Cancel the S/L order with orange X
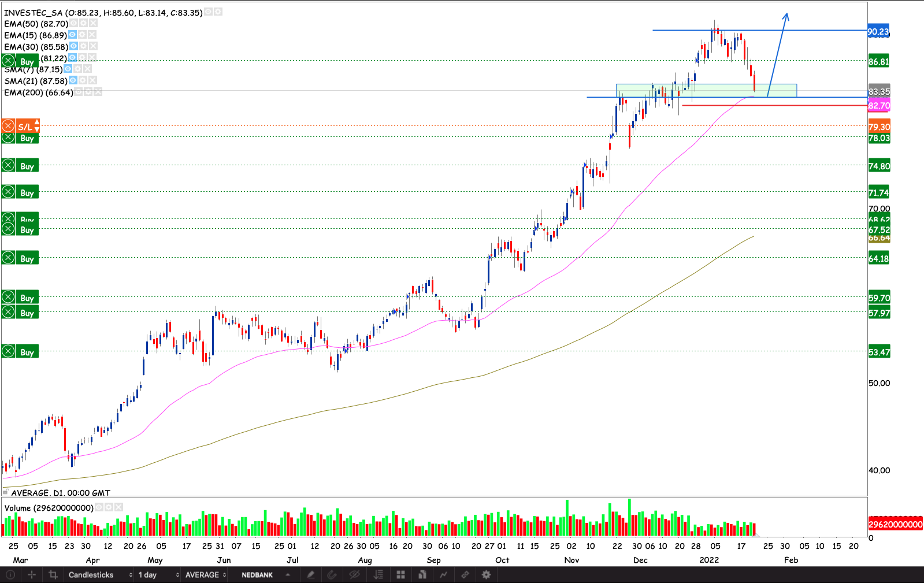Screen dimensions: 924x583 [x=8, y=126]
